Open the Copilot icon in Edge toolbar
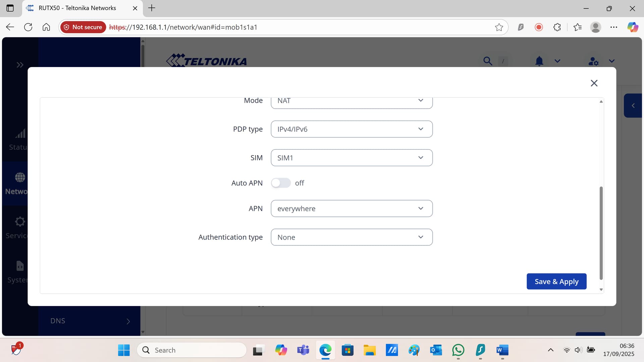 pyautogui.click(x=633, y=27)
